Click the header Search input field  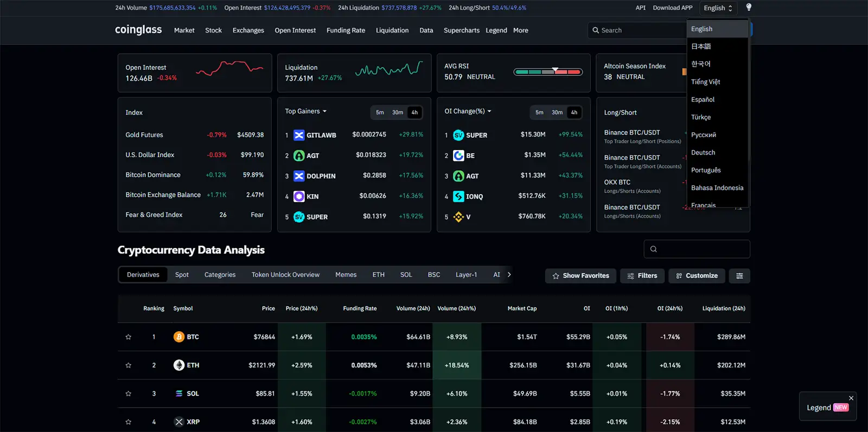point(637,30)
